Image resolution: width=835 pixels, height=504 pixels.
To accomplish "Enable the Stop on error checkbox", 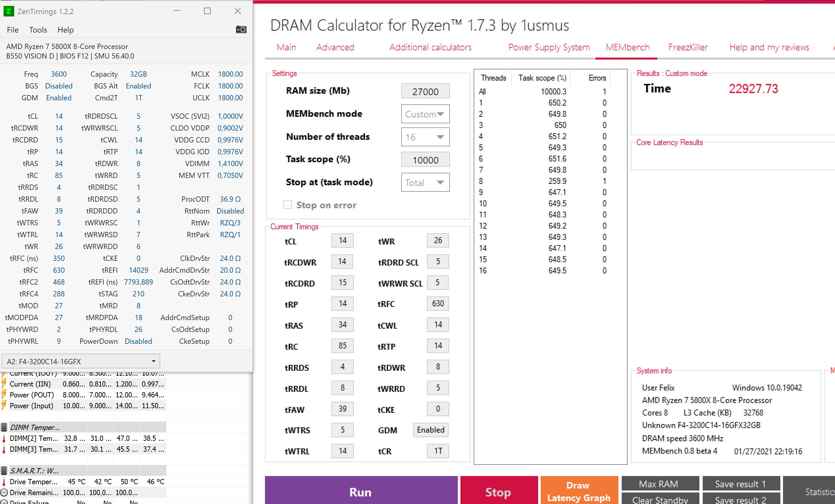I will coord(287,205).
